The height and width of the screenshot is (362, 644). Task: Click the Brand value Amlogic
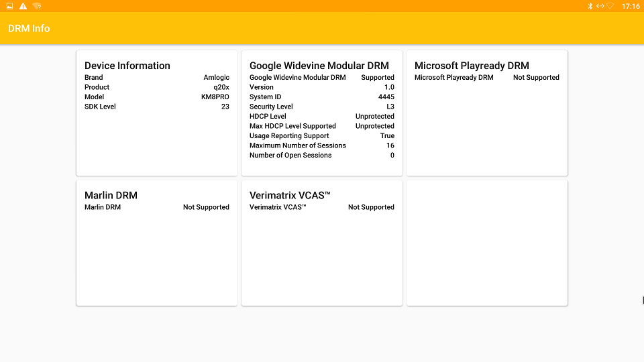pyautogui.click(x=217, y=78)
